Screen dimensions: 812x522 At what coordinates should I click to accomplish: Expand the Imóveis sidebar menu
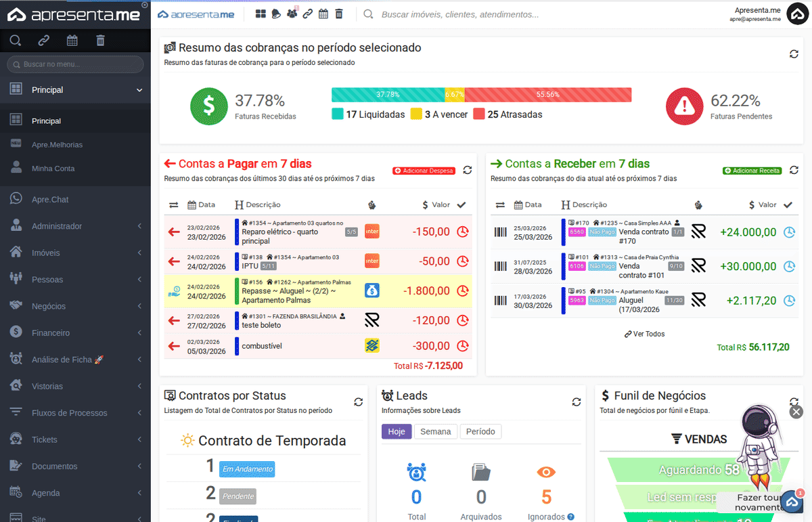pyautogui.click(x=75, y=253)
